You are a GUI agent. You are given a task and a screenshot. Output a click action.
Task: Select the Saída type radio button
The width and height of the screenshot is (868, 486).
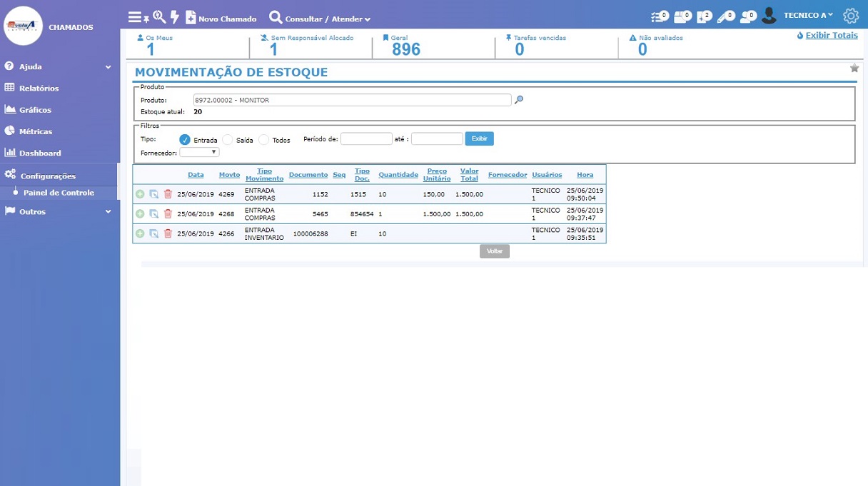point(228,140)
